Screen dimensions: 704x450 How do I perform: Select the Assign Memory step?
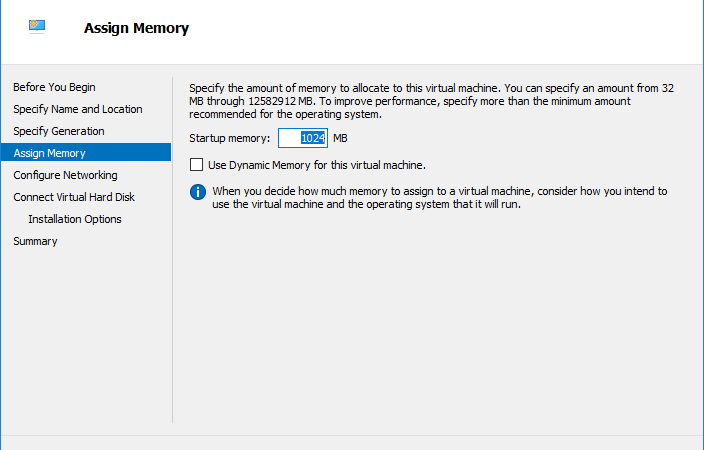pos(86,153)
